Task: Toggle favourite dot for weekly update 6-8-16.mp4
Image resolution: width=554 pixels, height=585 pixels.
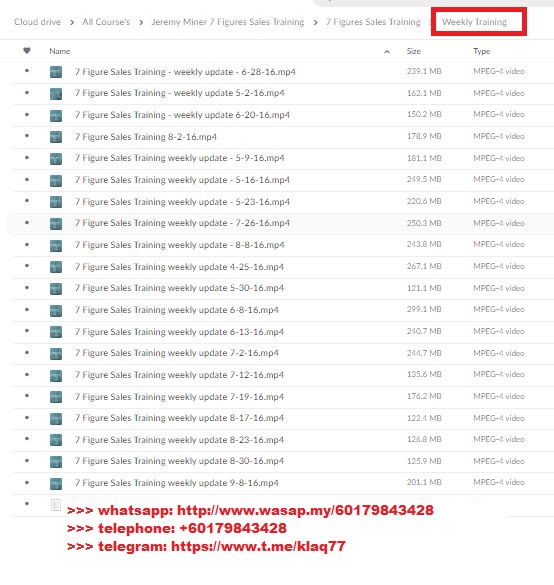Action: tap(27, 309)
